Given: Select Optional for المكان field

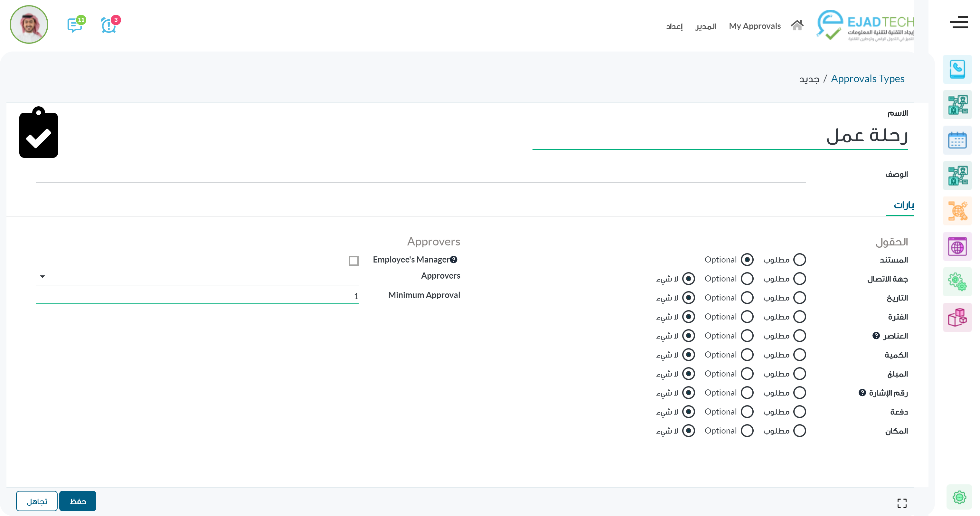Looking at the screenshot, I should [747, 431].
